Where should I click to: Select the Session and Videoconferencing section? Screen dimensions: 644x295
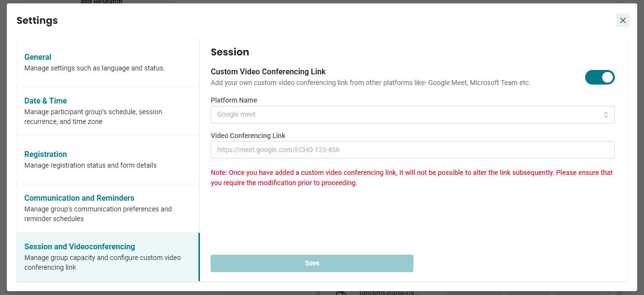[108, 257]
